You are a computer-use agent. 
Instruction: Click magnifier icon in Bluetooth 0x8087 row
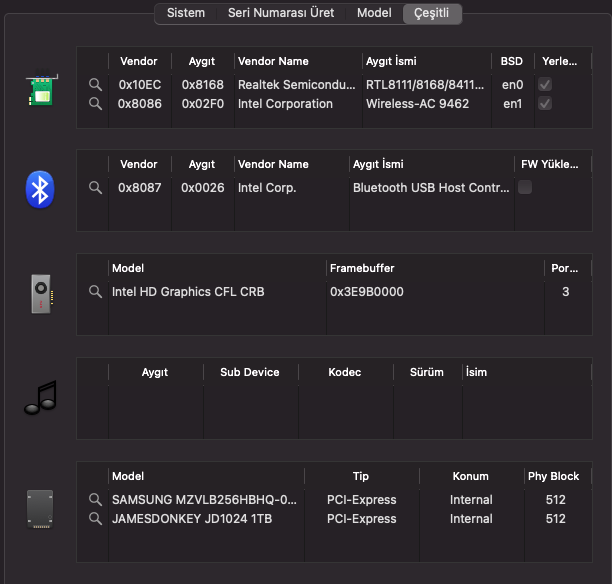pos(95,187)
